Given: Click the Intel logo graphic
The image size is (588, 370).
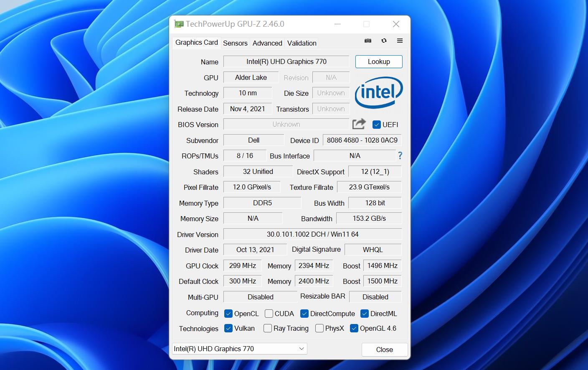Looking at the screenshot, I should pyautogui.click(x=378, y=93).
